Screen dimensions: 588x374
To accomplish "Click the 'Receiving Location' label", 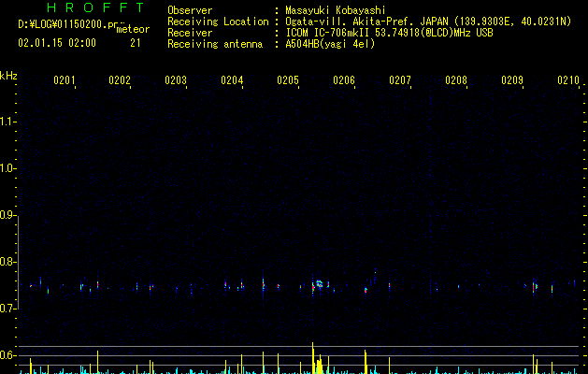I will coord(218,22).
